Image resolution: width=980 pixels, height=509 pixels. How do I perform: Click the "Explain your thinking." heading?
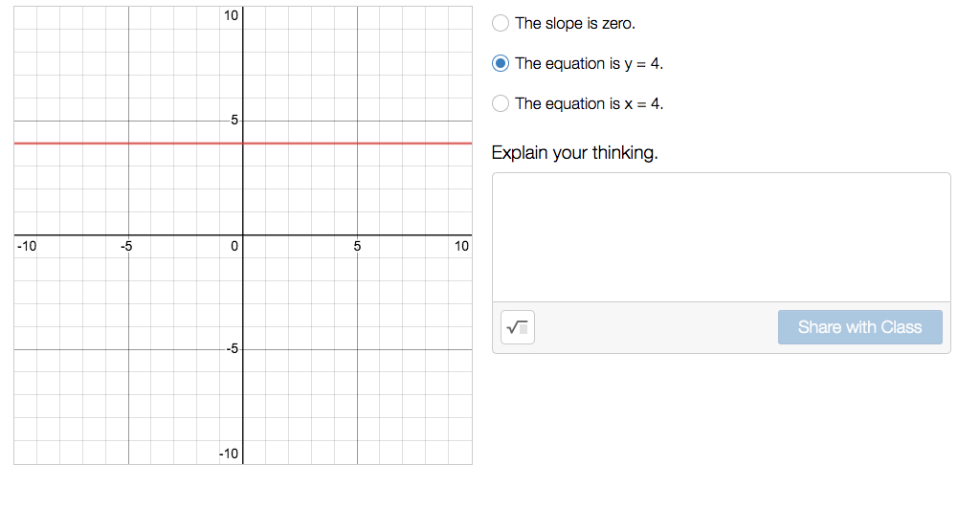[574, 153]
